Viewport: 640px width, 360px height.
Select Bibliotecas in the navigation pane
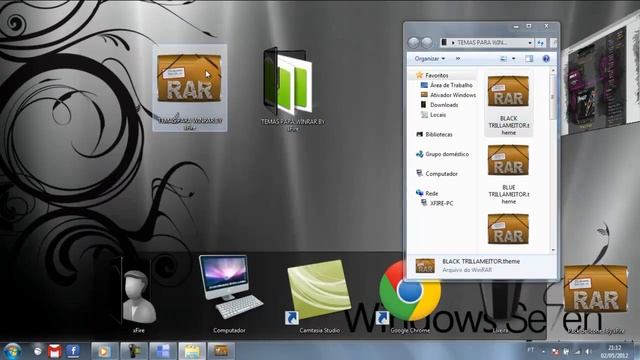click(x=438, y=134)
